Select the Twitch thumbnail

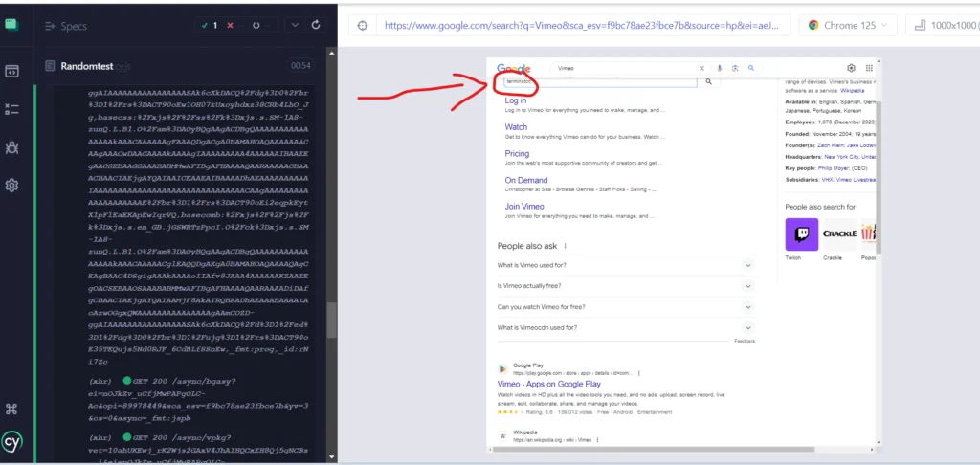pyautogui.click(x=801, y=233)
